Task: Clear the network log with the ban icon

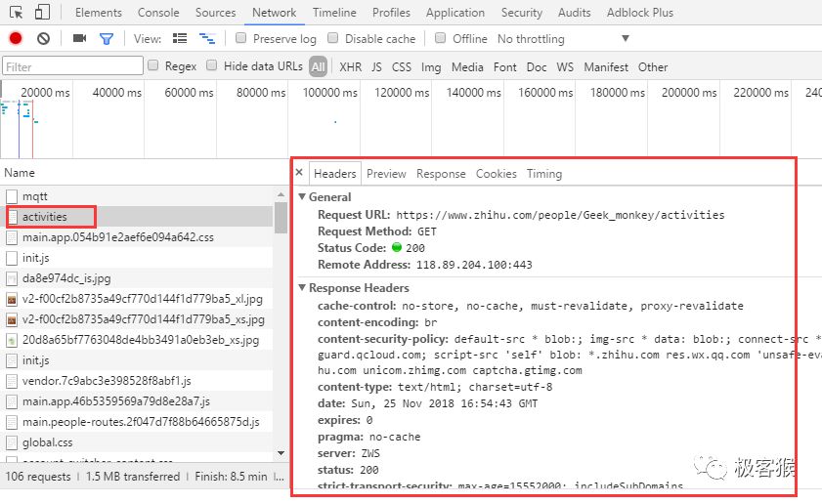Action: click(x=44, y=38)
